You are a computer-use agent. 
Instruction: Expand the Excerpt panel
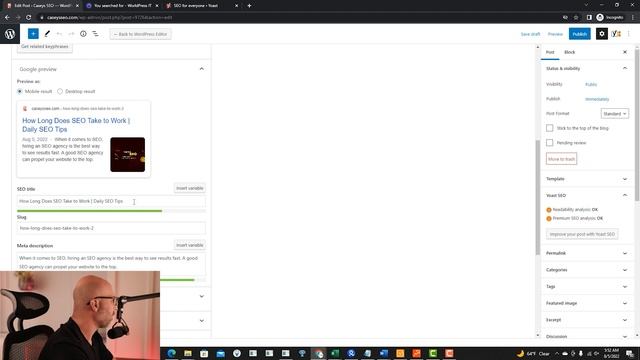[x=624, y=320]
